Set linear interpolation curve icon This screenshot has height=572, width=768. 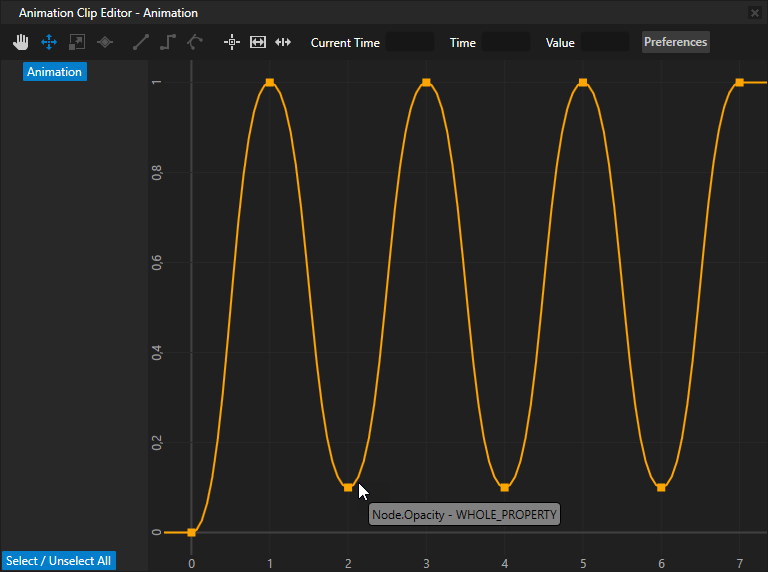(x=141, y=42)
